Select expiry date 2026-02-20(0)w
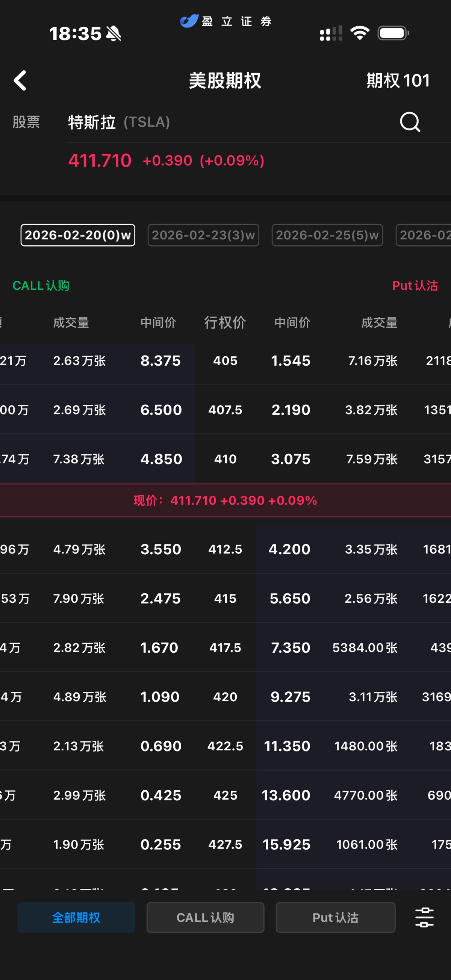 coord(78,235)
